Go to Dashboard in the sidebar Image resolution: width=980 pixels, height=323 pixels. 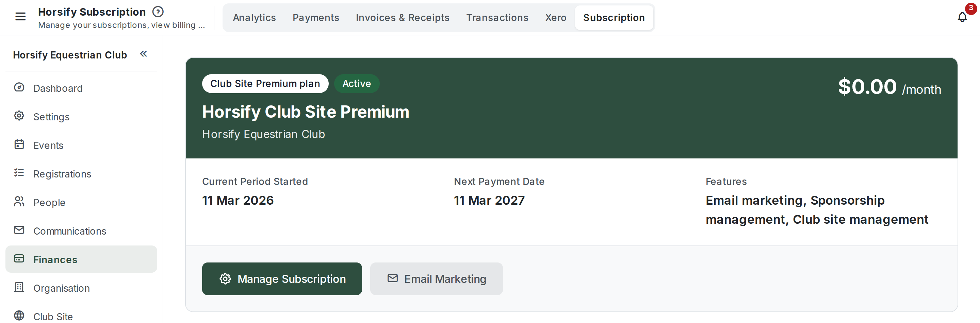click(81, 88)
